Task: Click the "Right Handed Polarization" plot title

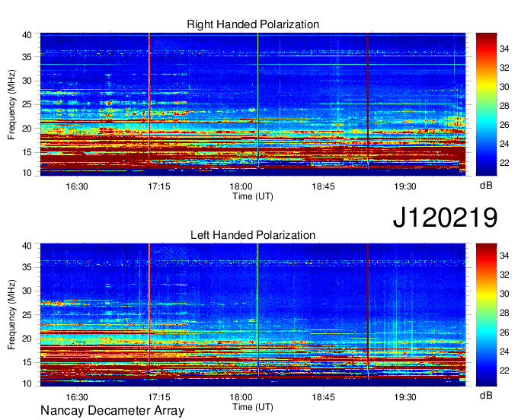Action: [253, 24]
